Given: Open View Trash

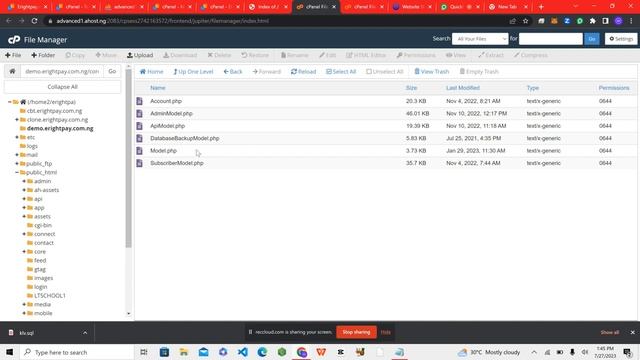Looking at the screenshot, I should point(431,71).
